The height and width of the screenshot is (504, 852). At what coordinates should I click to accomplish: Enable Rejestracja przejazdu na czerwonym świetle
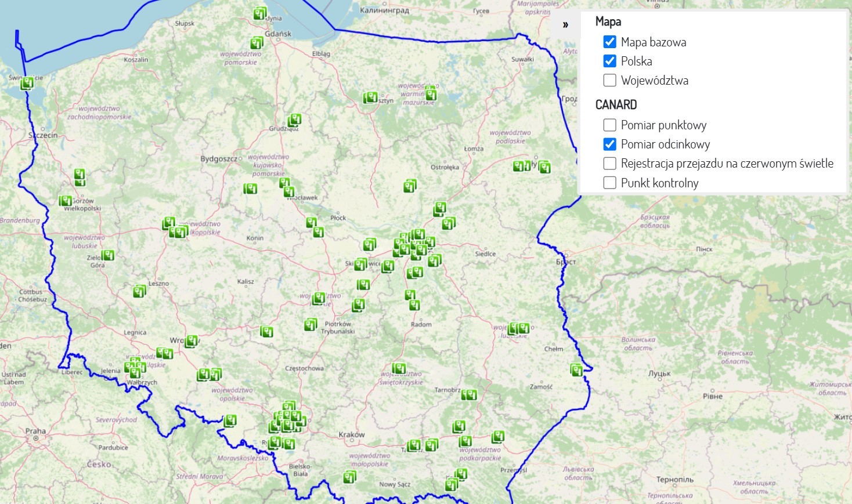[x=609, y=163]
